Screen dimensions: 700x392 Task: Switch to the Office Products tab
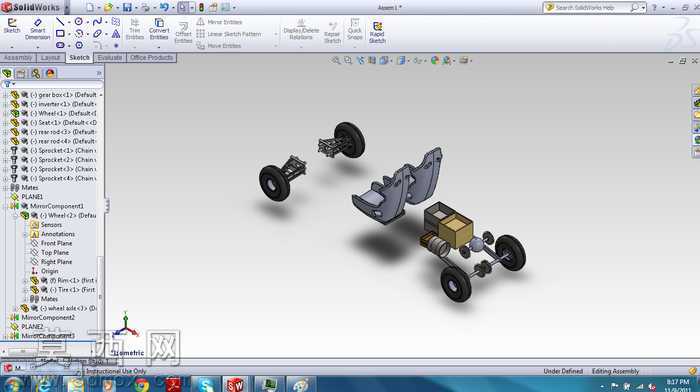pyautogui.click(x=151, y=58)
